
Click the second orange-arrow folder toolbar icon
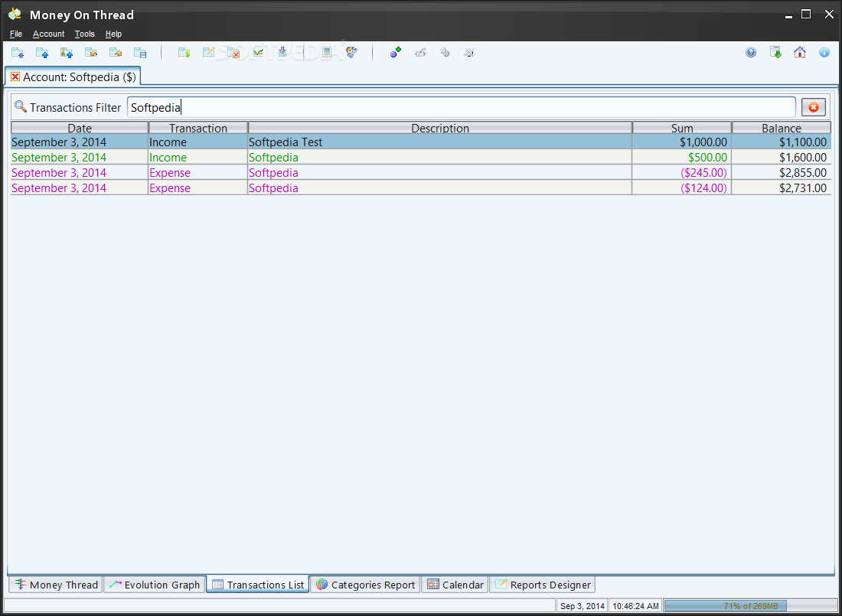pyautogui.click(x=116, y=53)
